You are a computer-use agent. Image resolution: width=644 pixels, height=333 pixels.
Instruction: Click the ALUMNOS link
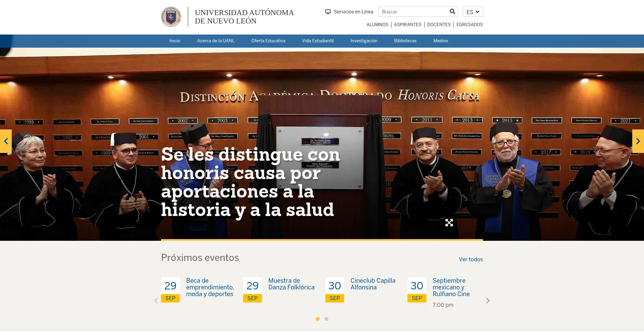tap(377, 25)
